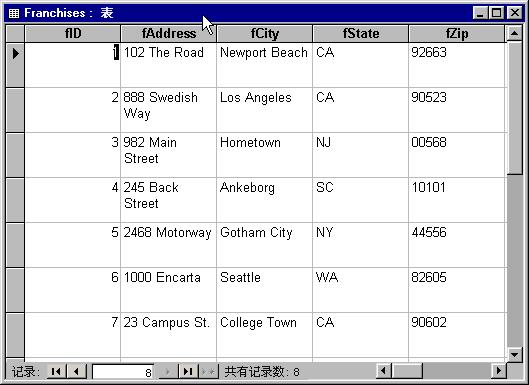Click the record number input field
Viewport: 529px width, 385px height.
coord(123,372)
